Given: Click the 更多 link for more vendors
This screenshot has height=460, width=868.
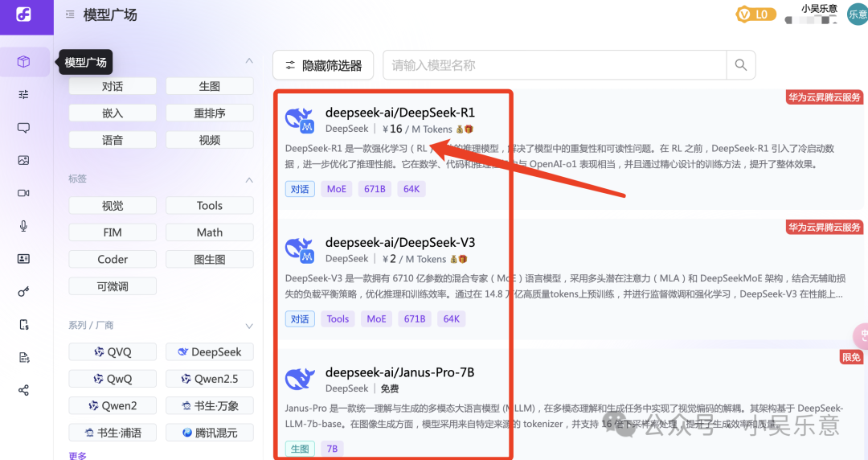Looking at the screenshot, I should [77, 455].
